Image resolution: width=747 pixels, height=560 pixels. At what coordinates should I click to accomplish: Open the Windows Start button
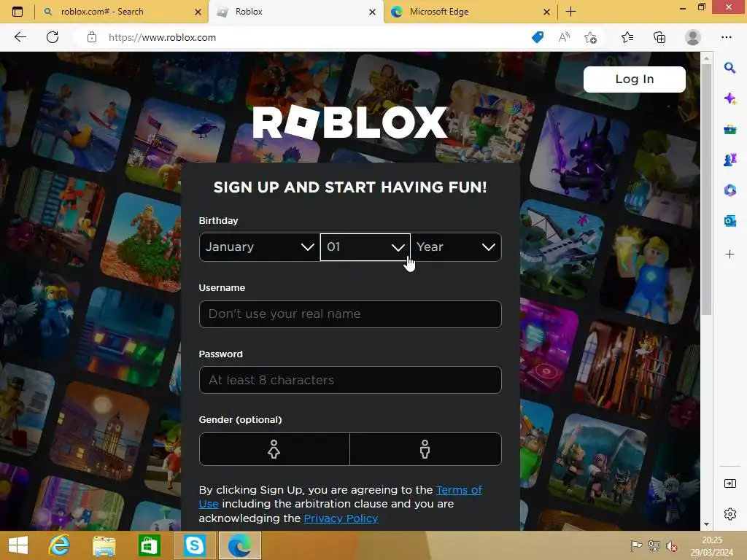[x=18, y=545]
